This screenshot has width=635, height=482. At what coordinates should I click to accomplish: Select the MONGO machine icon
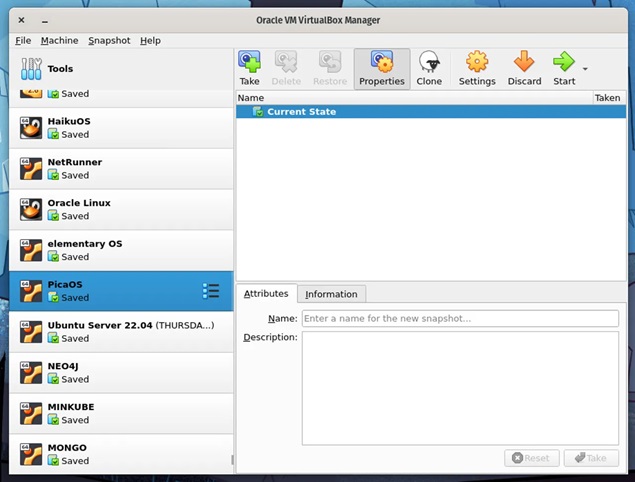pyautogui.click(x=31, y=454)
